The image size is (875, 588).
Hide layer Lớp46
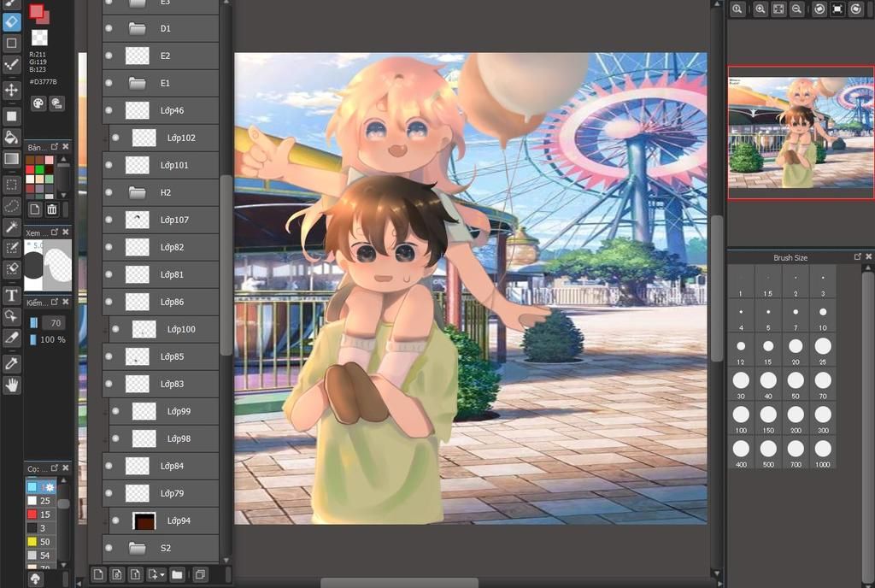109,110
